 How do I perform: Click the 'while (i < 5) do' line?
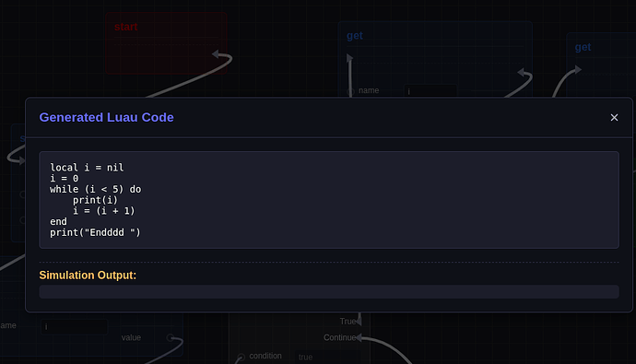coord(95,189)
